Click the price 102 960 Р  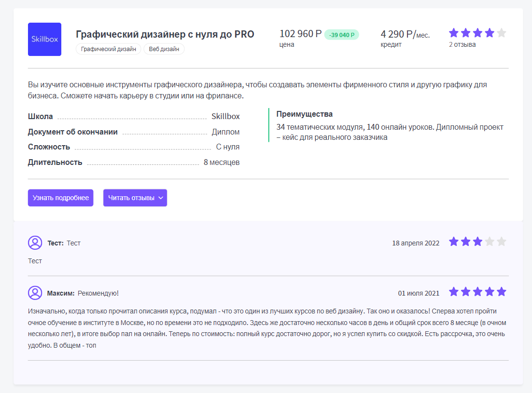tap(300, 34)
